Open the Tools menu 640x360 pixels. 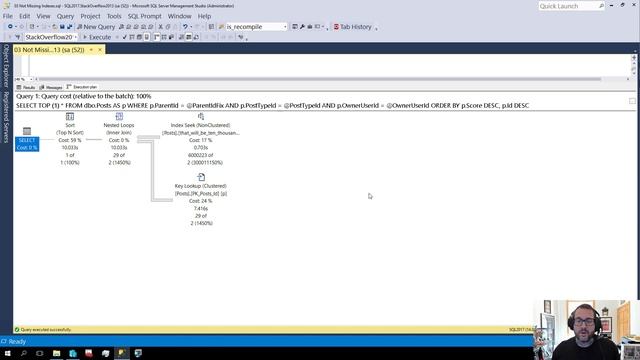click(114, 16)
